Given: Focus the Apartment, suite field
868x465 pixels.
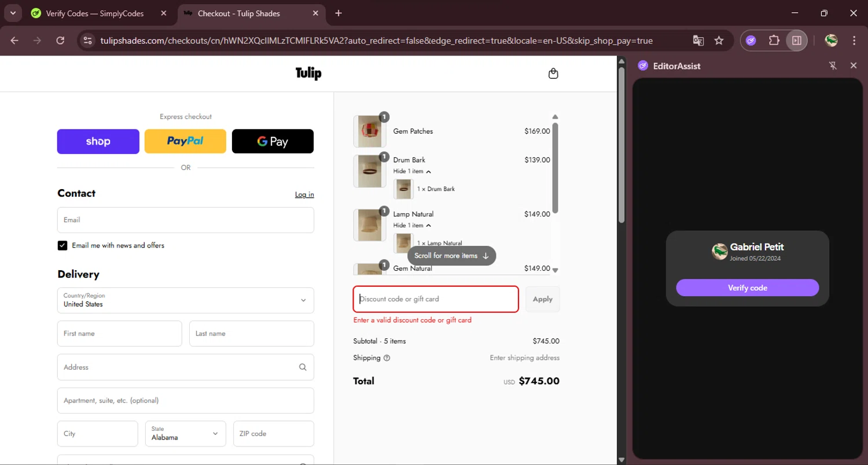Looking at the screenshot, I should click(186, 400).
